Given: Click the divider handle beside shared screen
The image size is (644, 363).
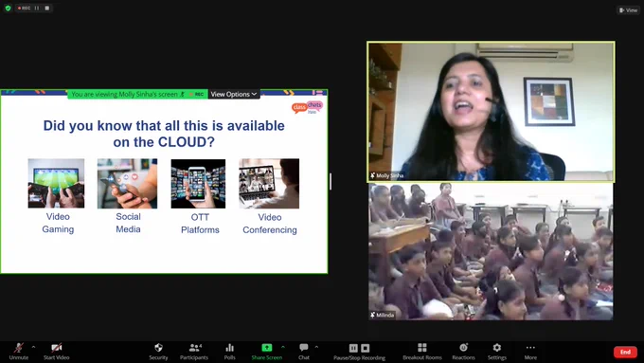Looking at the screenshot, I should click(331, 181).
